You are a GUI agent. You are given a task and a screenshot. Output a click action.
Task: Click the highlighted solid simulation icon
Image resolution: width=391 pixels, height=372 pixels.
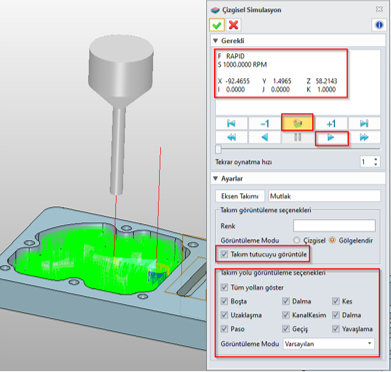click(297, 122)
